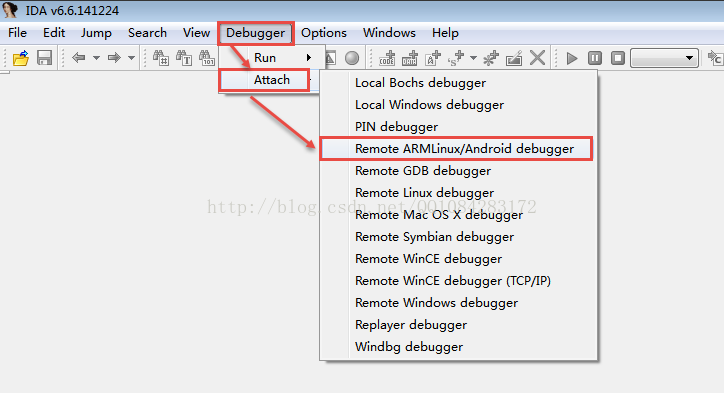Select Remote GDB debugger
The image size is (724, 393).
coord(458,171)
